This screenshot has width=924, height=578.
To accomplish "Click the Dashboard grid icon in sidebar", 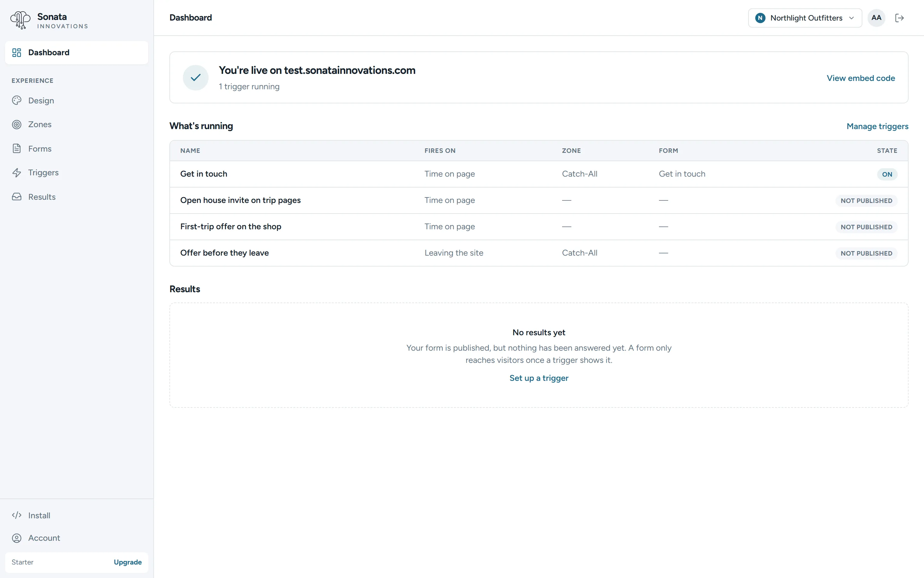I will pos(17,52).
